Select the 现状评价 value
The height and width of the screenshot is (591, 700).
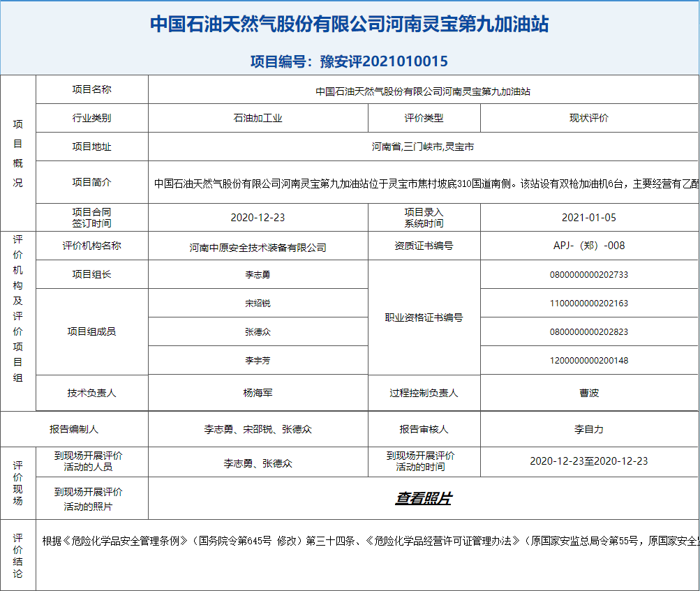click(x=589, y=118)
